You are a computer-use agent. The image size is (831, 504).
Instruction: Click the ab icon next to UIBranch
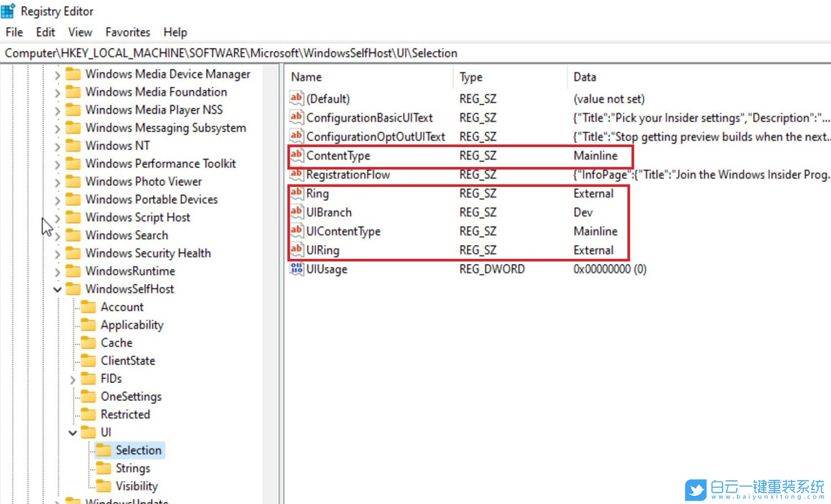click(296, 212)
